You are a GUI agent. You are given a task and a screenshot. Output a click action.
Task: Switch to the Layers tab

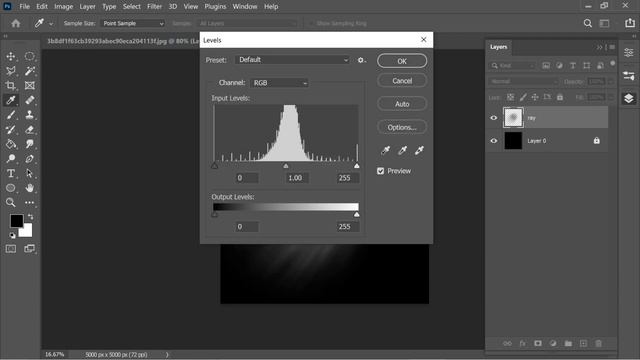499,47
